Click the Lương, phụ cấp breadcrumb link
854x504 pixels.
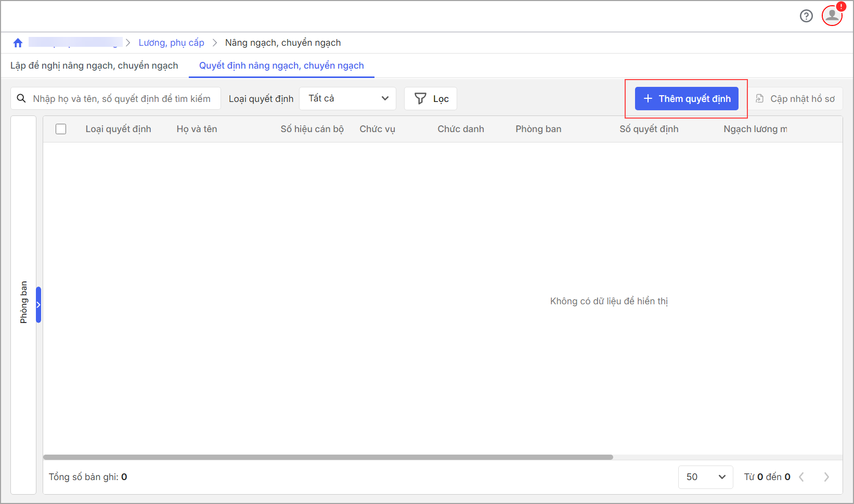(x=171, y=43)
